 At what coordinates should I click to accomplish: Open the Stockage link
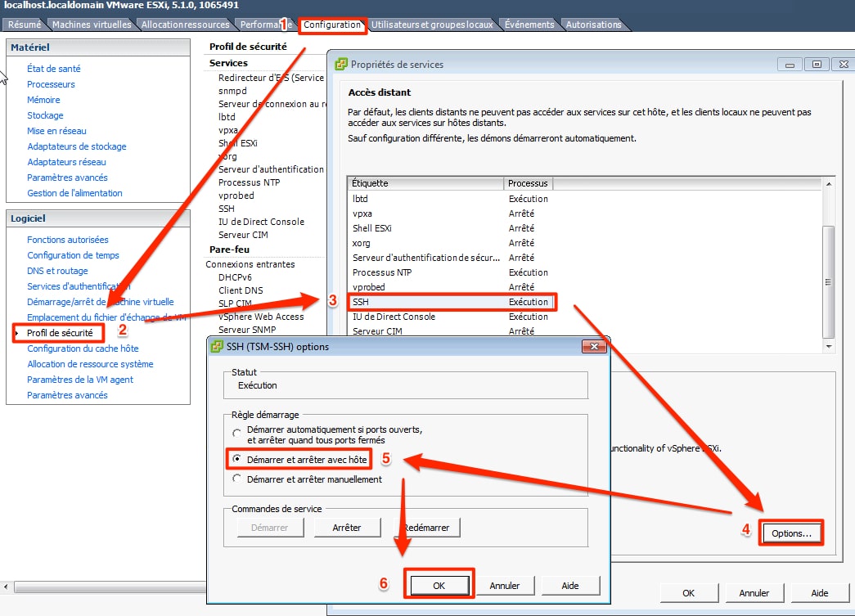point(45,115)
